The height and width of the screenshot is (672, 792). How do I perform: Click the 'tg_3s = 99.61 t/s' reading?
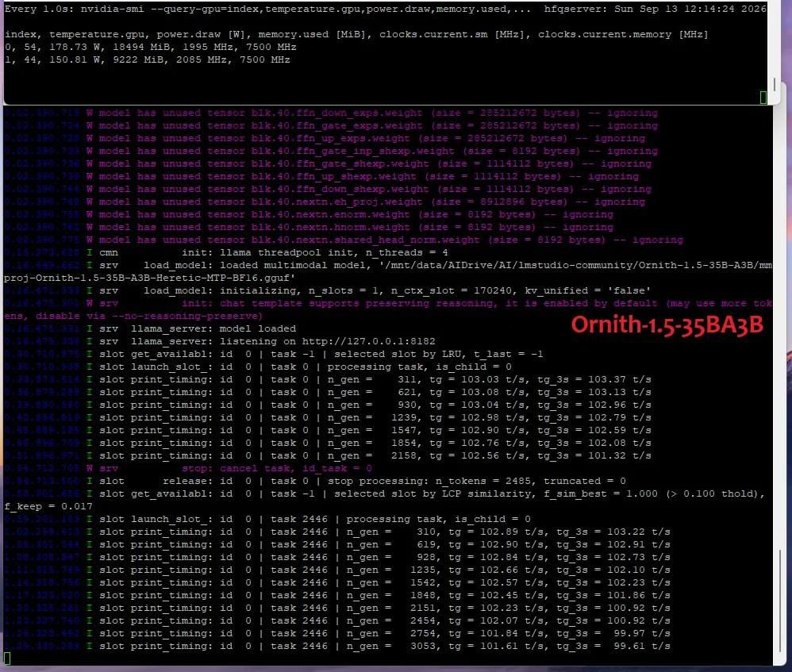(x=613, y=646)
